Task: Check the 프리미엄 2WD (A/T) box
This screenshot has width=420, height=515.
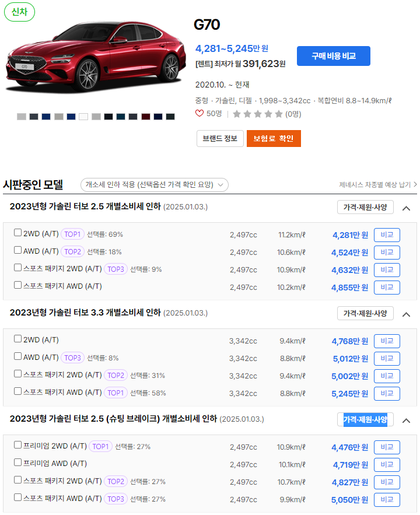Action: tap(17, 445)
